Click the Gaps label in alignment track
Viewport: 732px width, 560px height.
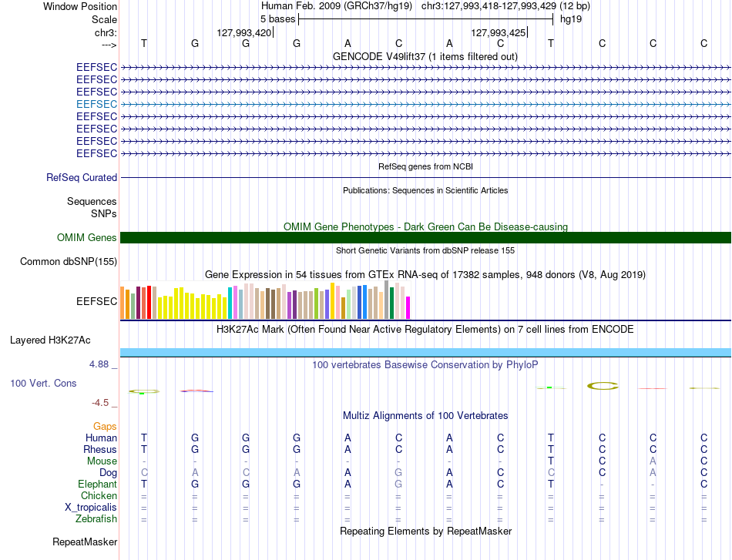[x=105, y=426]
